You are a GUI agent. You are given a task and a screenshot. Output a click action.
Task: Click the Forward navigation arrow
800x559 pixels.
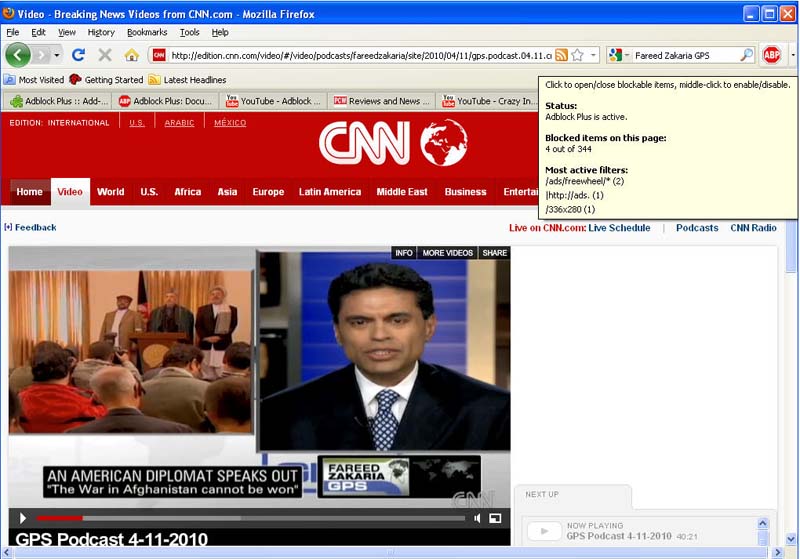point(41,55)
